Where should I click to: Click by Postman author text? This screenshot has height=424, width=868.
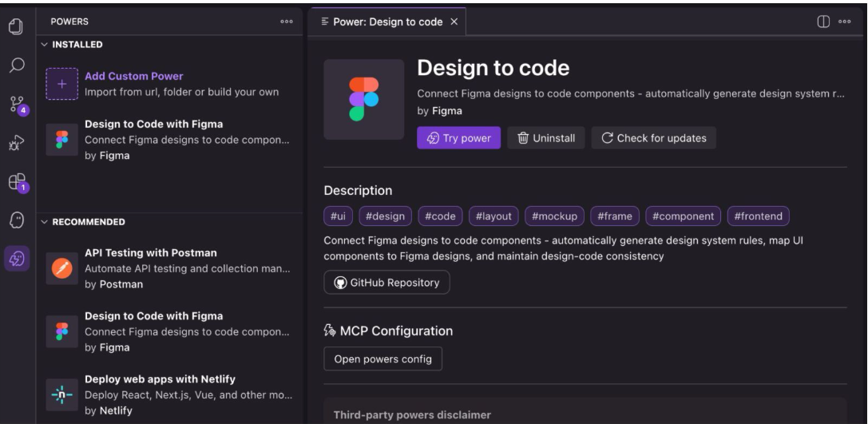[x=114, y=284]
